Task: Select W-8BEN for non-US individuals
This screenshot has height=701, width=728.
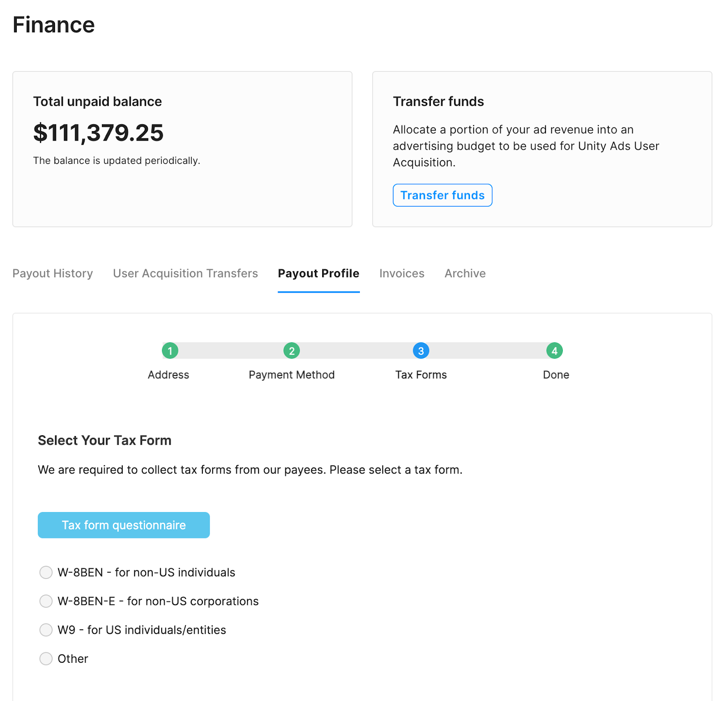Action: click(x=46, y=572)
